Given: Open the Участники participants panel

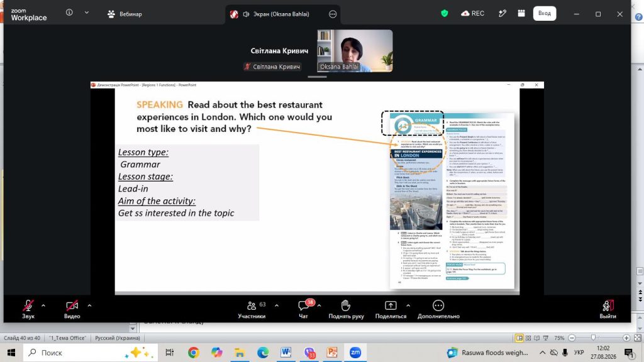Looking at the screenshot, I should (252, 309).
